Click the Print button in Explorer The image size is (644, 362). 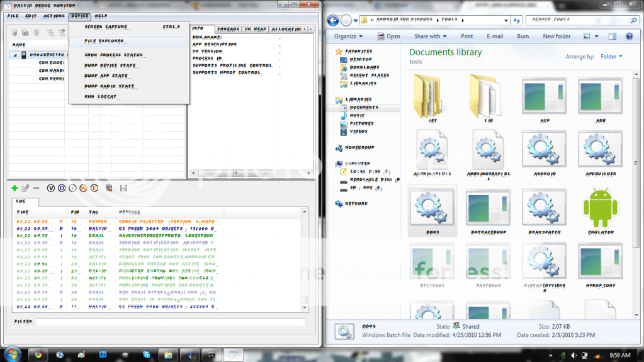coord(466,36)
